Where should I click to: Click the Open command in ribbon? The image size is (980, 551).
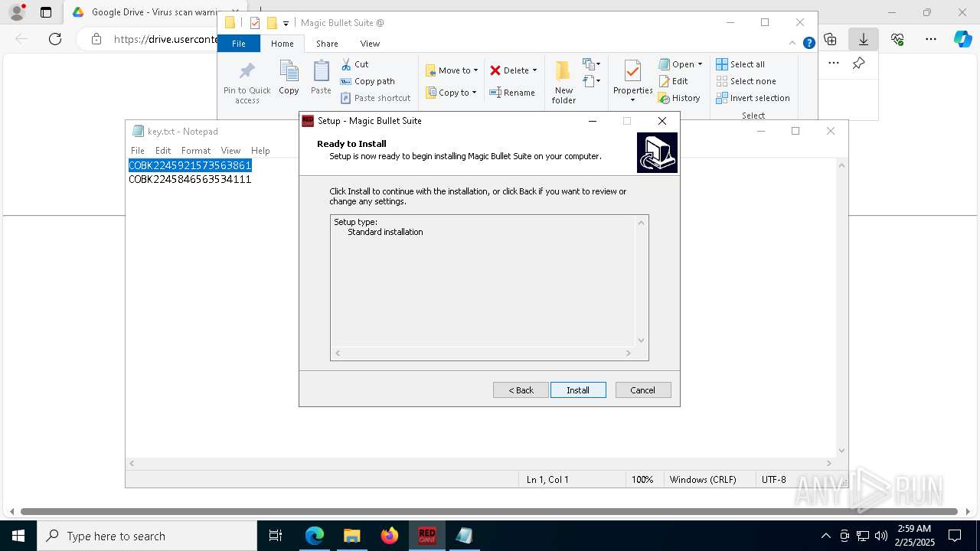677,64
